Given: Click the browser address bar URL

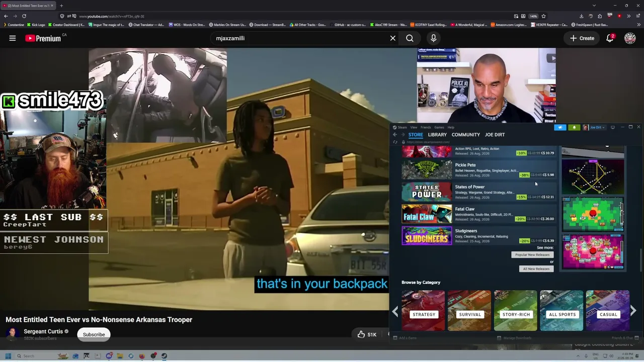Looking at the screenshot, I should coord(111,16).
